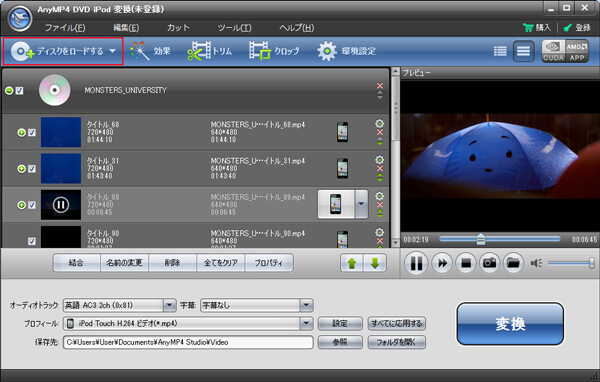
Task: Click the Register (登録) key link
Action: pos(577,28)
